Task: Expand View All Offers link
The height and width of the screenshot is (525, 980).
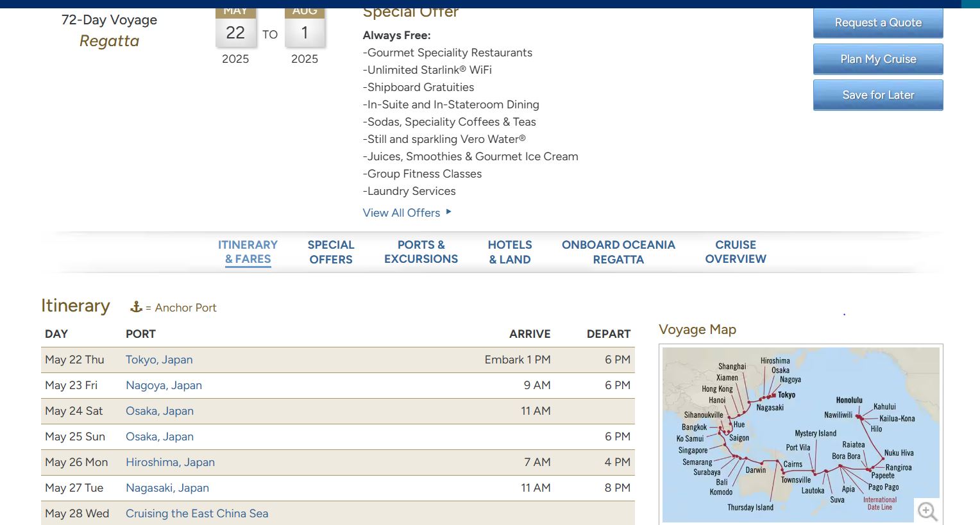Action: point(407,213)
